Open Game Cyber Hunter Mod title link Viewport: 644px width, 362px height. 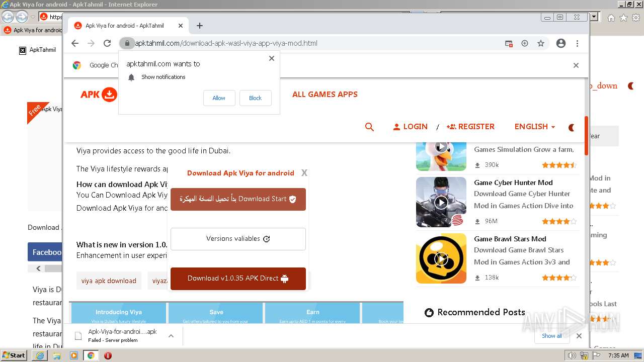click(513, 183)
